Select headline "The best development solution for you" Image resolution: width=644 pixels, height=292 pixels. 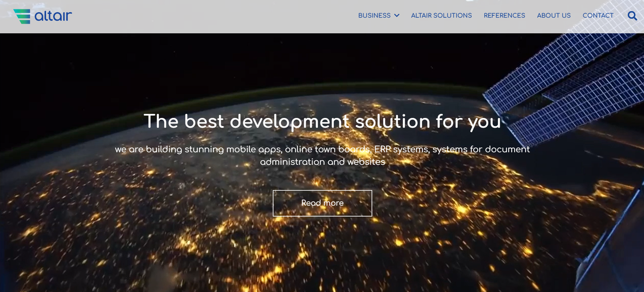(x=322, y=122)
